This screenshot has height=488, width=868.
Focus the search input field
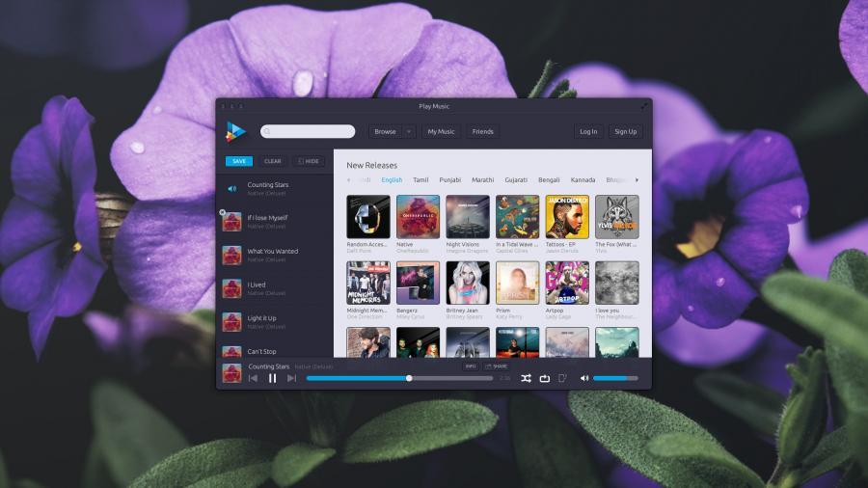coord(309,131)
